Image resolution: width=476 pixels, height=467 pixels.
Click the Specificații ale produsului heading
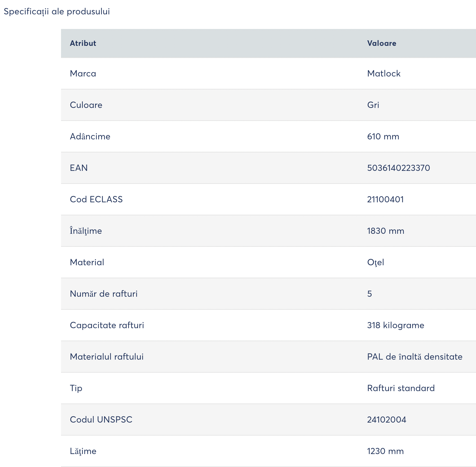(x=57, y=12)
